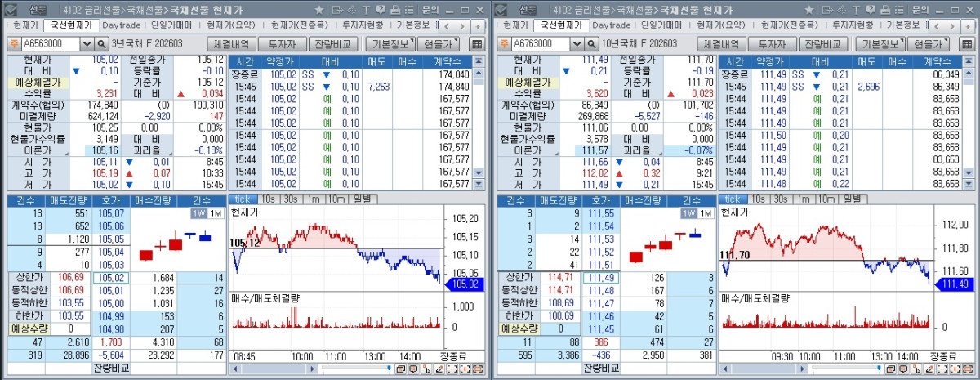Show previous tabs arrow in right window
The width and height of the screenshot is (980, 380).
[936, 26]
